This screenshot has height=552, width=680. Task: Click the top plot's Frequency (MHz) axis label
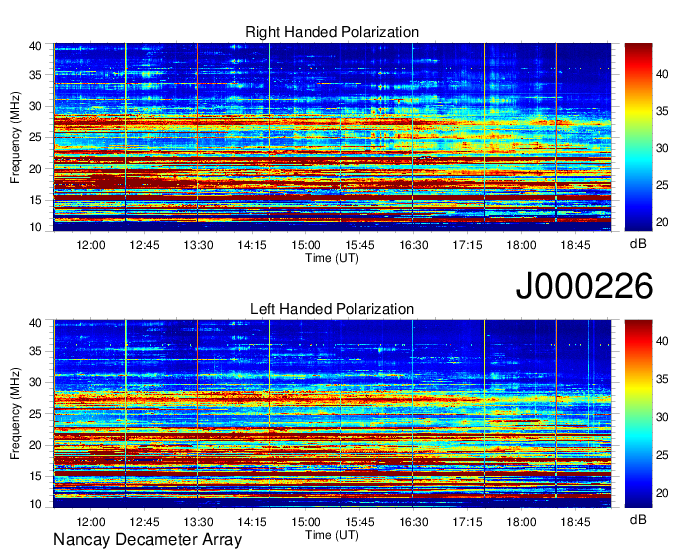click(15, 137)
